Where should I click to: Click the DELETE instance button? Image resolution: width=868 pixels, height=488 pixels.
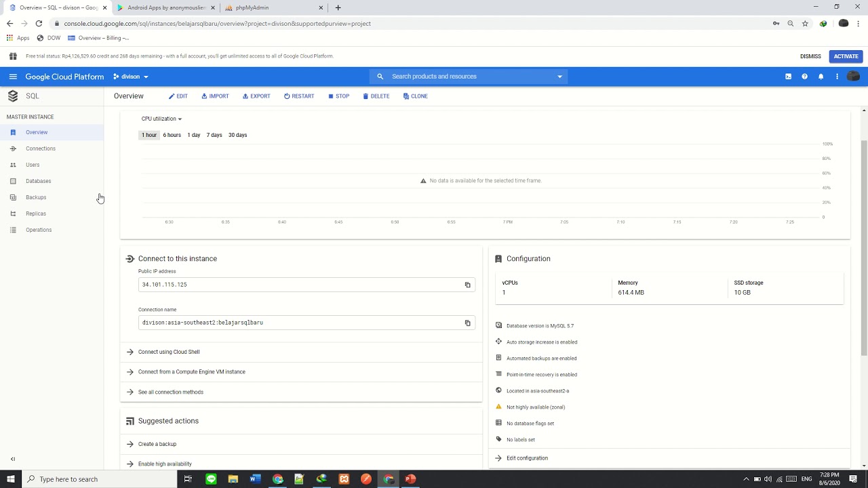376,96
